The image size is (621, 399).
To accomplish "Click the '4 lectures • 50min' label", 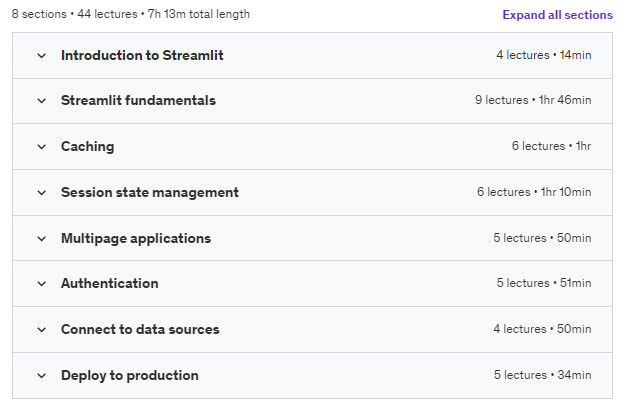I will pyautogui.click(x=542, y=329).
